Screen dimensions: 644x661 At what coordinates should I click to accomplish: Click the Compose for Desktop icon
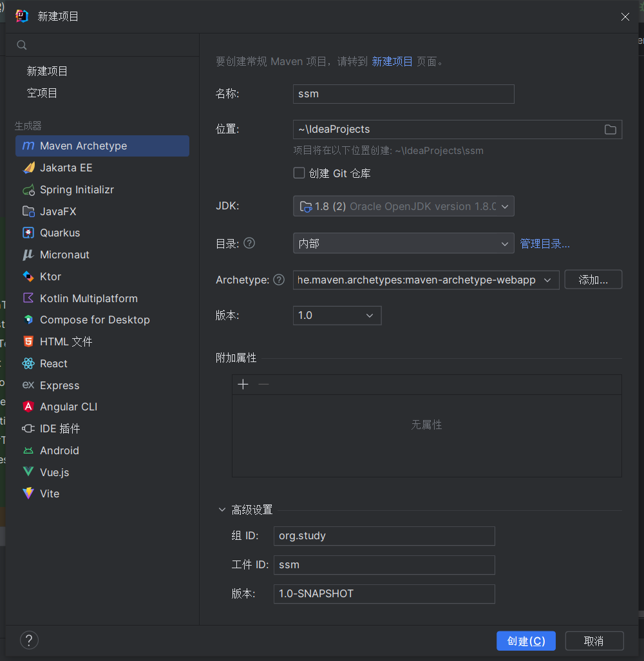click(x=28, y=320)
